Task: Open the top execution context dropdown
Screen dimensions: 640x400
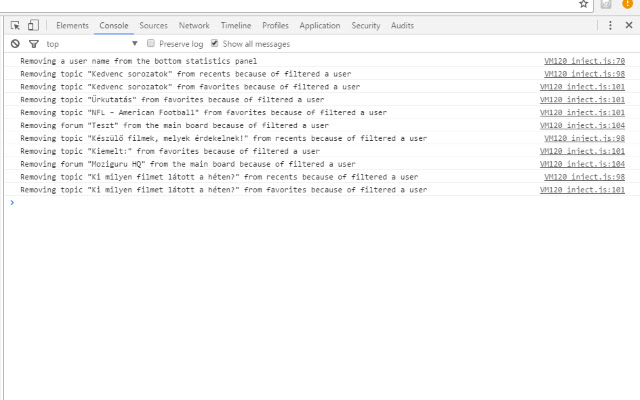Action: 92,44
